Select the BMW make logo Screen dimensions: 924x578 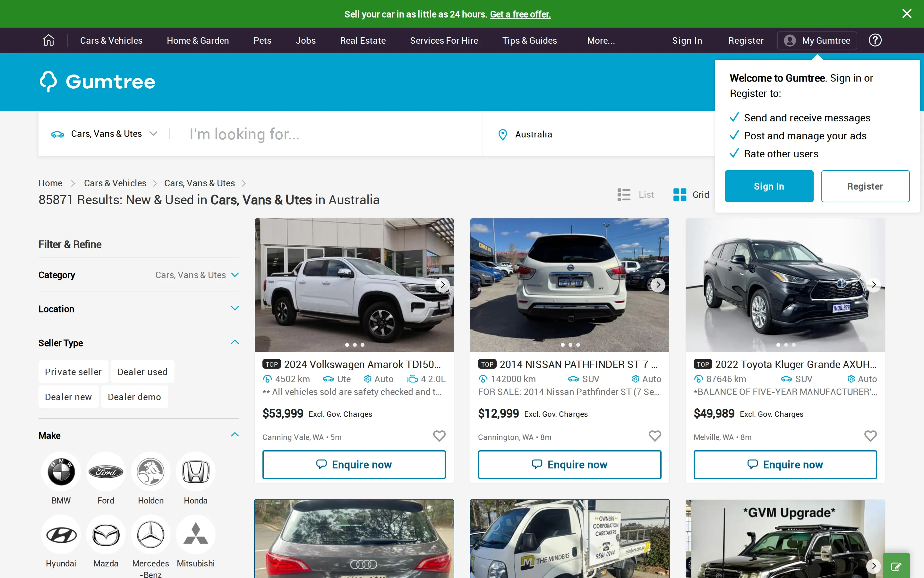pos(61,471)
